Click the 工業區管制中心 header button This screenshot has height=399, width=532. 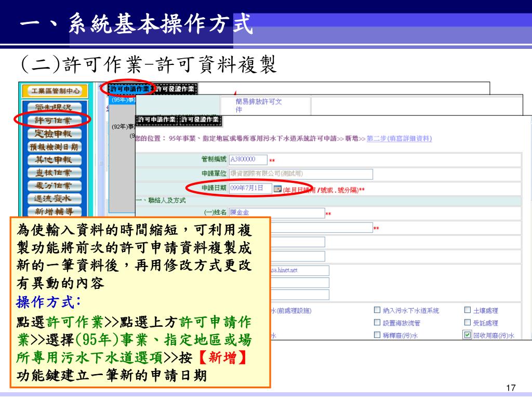point(55,91)
